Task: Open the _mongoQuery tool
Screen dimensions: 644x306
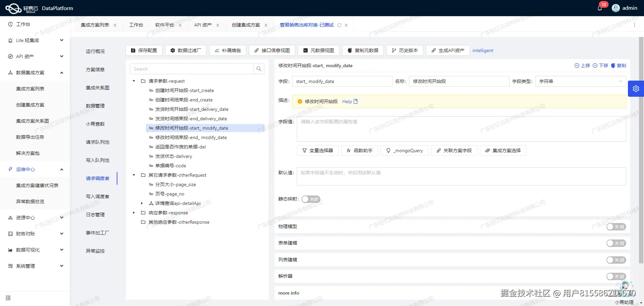Action: [404, 150]
